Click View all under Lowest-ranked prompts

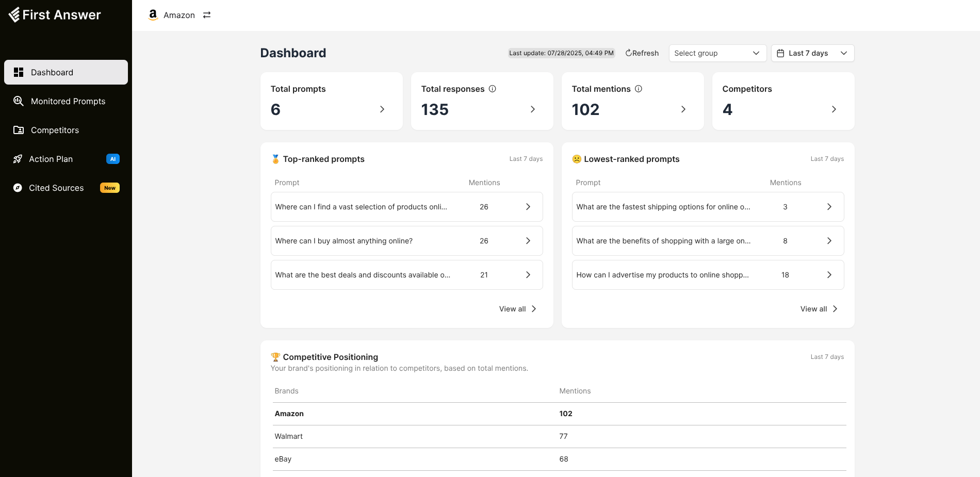coord(819,309)
